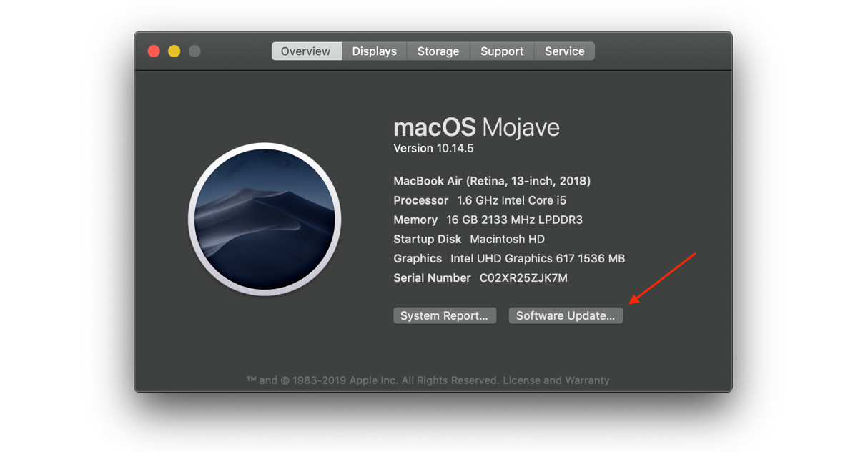Click the License and Warranty footer text

click(556, 380)
